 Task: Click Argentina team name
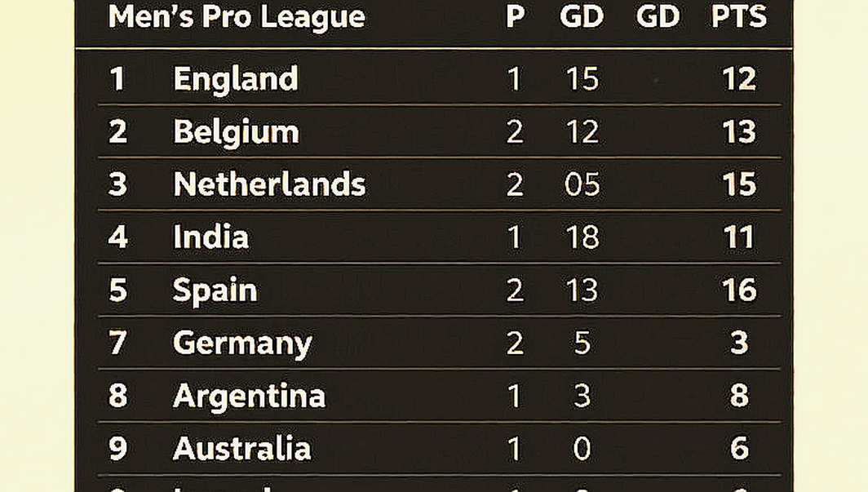tap(249, 396)
